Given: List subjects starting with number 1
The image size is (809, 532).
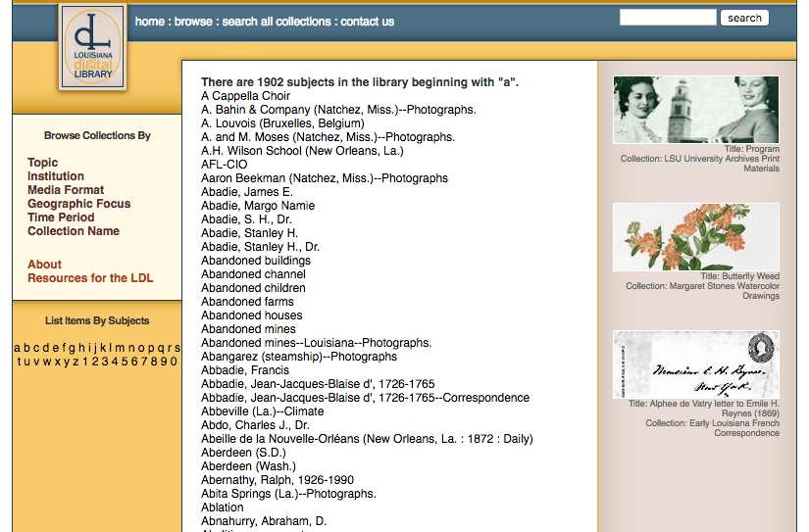Looking at the screenshot, I should [x=85, y=362].
